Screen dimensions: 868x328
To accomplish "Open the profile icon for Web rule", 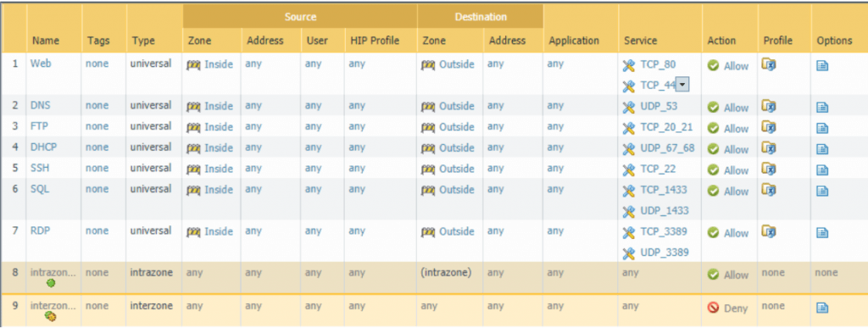I will [x=770, y=64].
